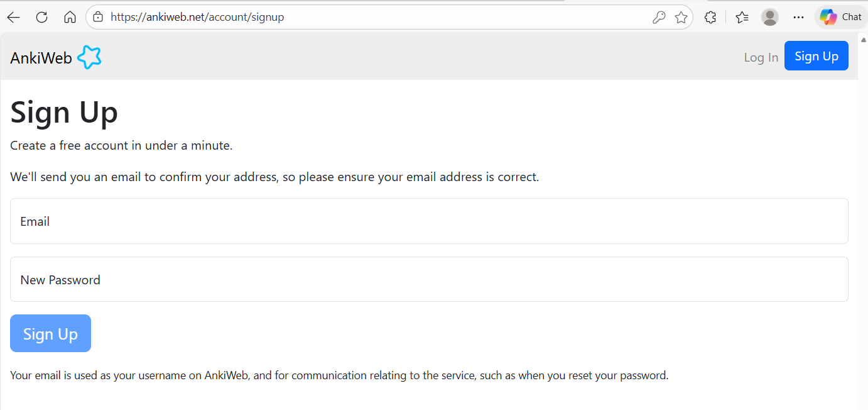Open the saved passwords key icon
The height and width of the screenshot is (410, 868).
(658, 18)
